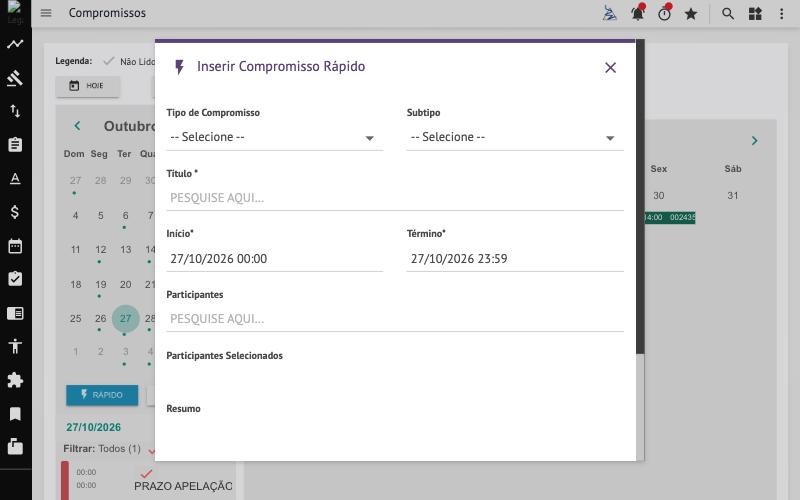Expand the Filtrar Todos (1) dropdown
Image resolution: width=800 pixels, height=500 pixels.
coord(110,449)
